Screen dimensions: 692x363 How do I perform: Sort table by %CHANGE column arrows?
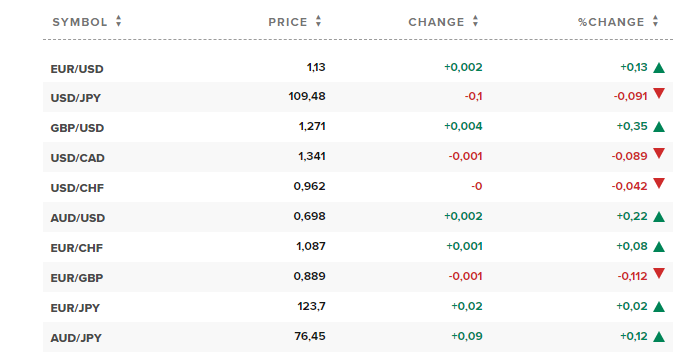tap(655, 21)
